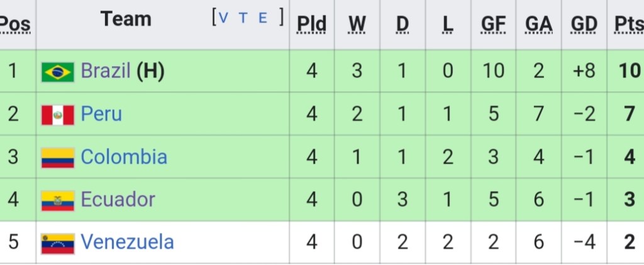Image resolution: width=644 pixels, height=265 pixels.
Task: Click the GF column header
Action: click(x=493, y=24)
